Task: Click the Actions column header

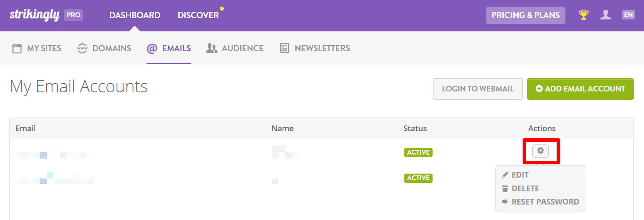Action: pyautogui.click(x=542, y=129)
